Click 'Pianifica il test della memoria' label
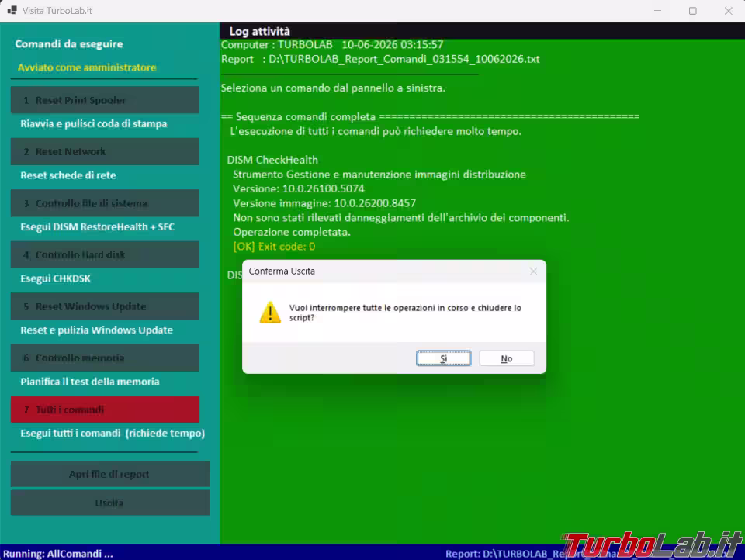 click(90, 382)
